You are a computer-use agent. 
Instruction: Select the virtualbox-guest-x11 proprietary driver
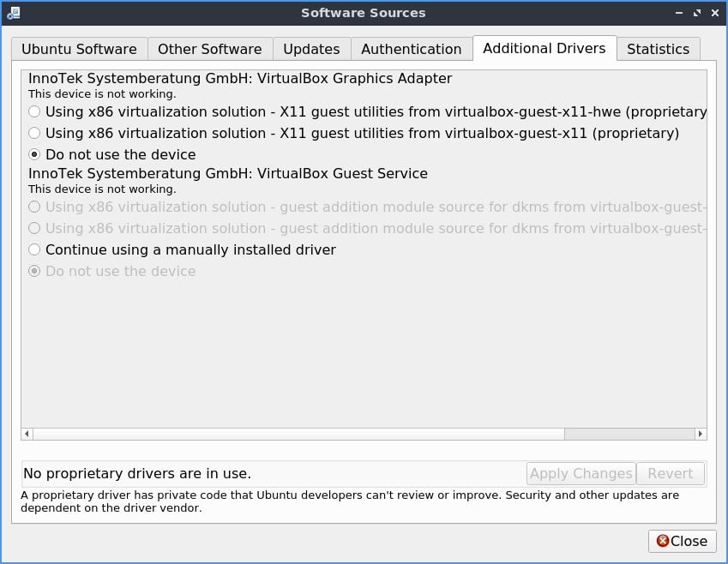pos(34,133)
